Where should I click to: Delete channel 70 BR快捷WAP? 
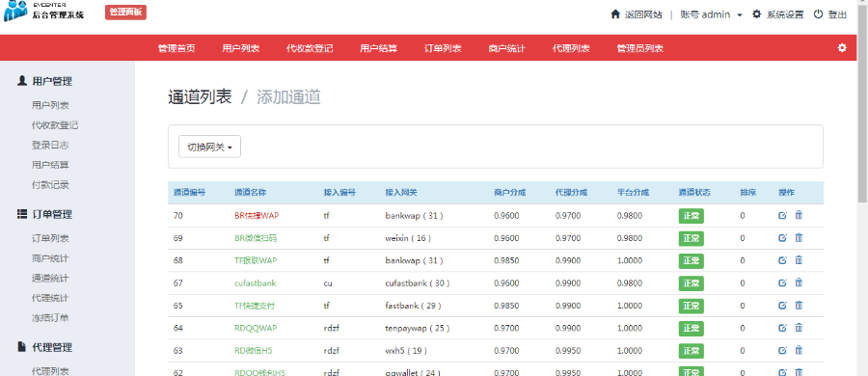coord(799,215)
